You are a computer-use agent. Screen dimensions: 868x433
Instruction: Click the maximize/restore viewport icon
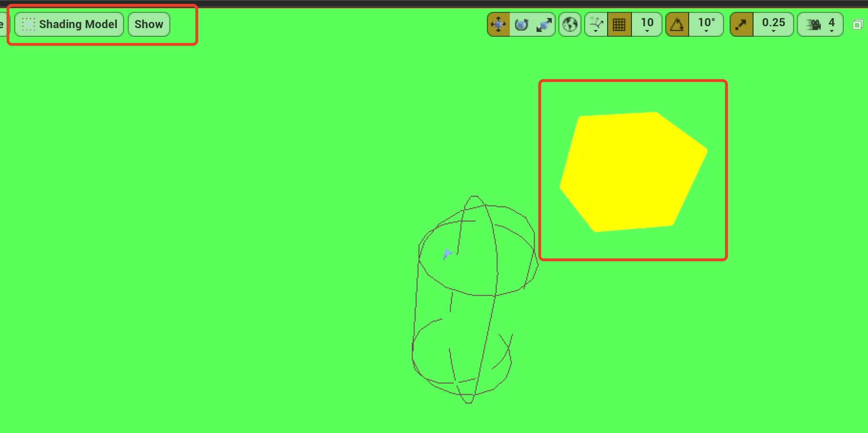[858, 24]
